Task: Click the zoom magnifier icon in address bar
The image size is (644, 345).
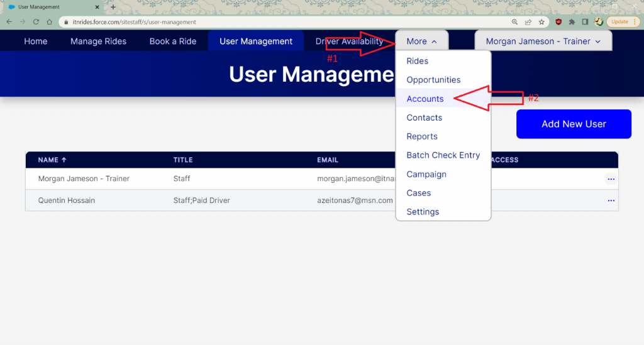Action: [x=514, y=21]
